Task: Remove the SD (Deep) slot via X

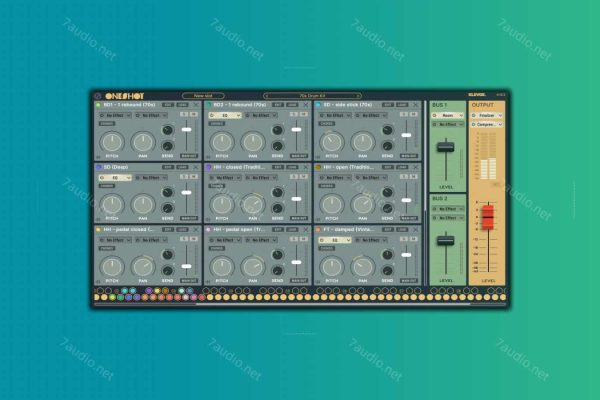Action: [196, 167]
